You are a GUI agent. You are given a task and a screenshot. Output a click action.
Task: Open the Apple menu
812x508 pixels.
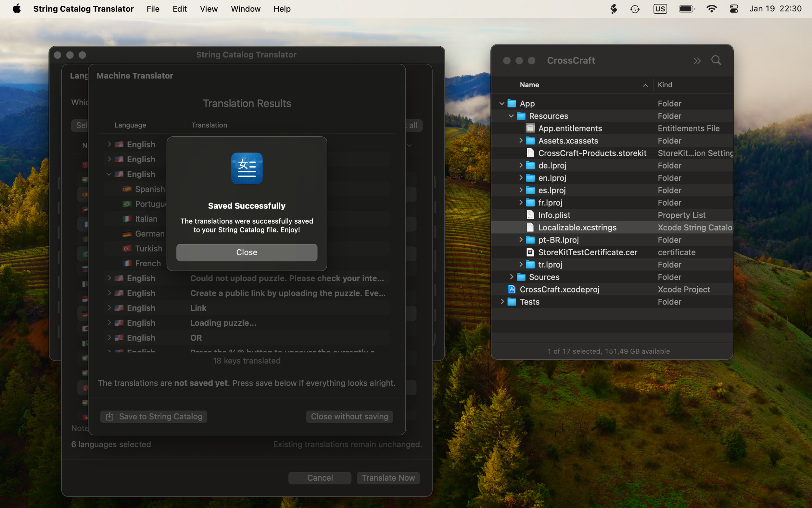tap(17, 9)
